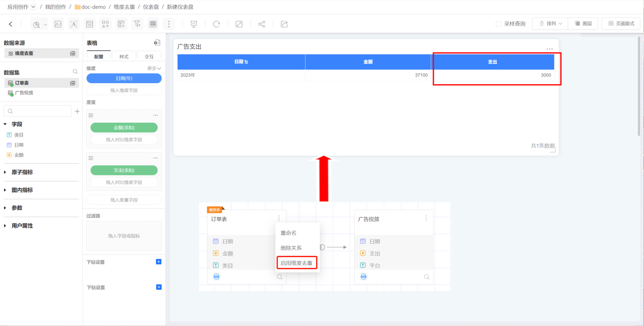This screenshot has height=326, width=644.
Task: Expand the 原子指标 section
Action: [x=5, y=172]
